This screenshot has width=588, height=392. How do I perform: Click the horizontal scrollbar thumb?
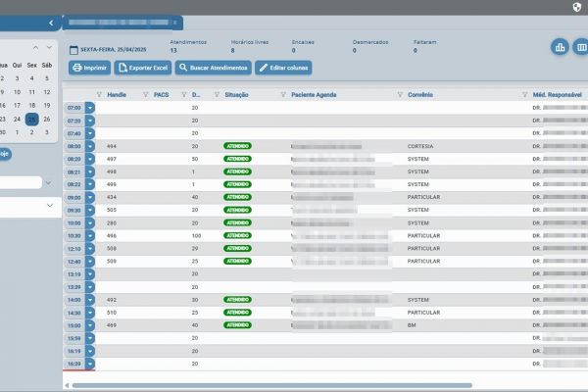272,385
